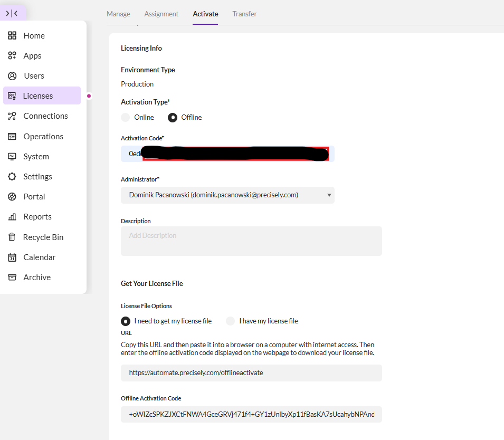Click the pink dot beside Licenses
Image resolution: width=504 pixels, height=440 pixels.
pos(89,96)
